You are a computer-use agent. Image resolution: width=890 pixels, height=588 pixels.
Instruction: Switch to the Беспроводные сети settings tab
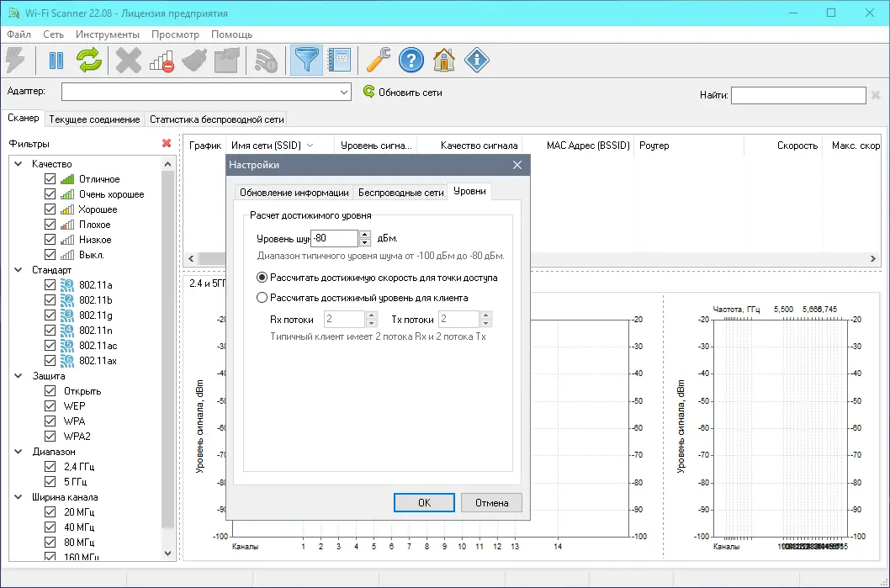coord(400,193)
